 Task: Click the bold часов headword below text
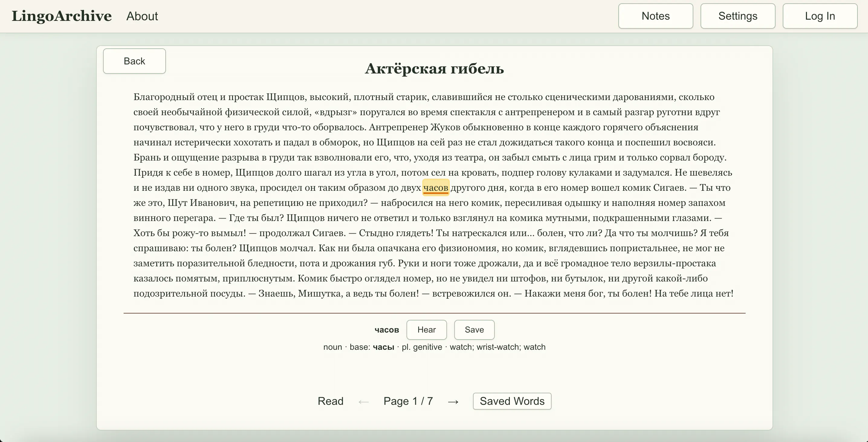pos(387,330)
